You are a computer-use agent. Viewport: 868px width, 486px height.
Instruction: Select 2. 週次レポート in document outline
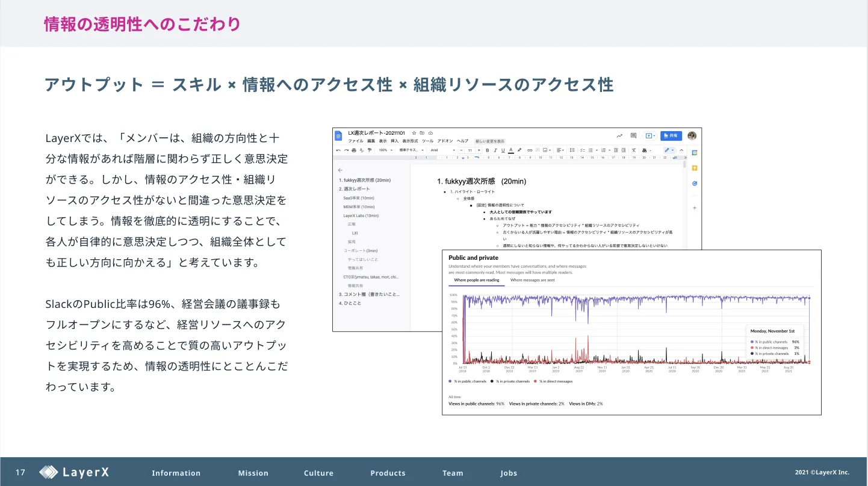point(354,189)
